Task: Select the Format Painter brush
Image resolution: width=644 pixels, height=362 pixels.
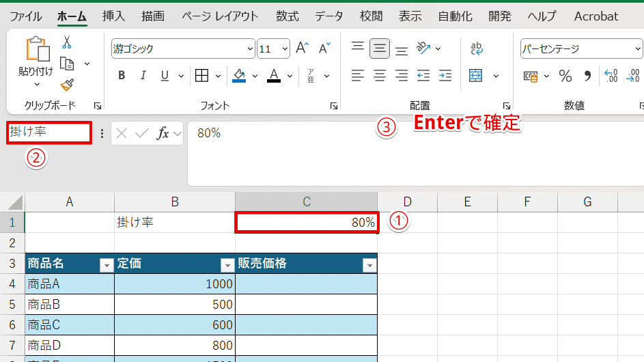Action: tap(67, 85)
